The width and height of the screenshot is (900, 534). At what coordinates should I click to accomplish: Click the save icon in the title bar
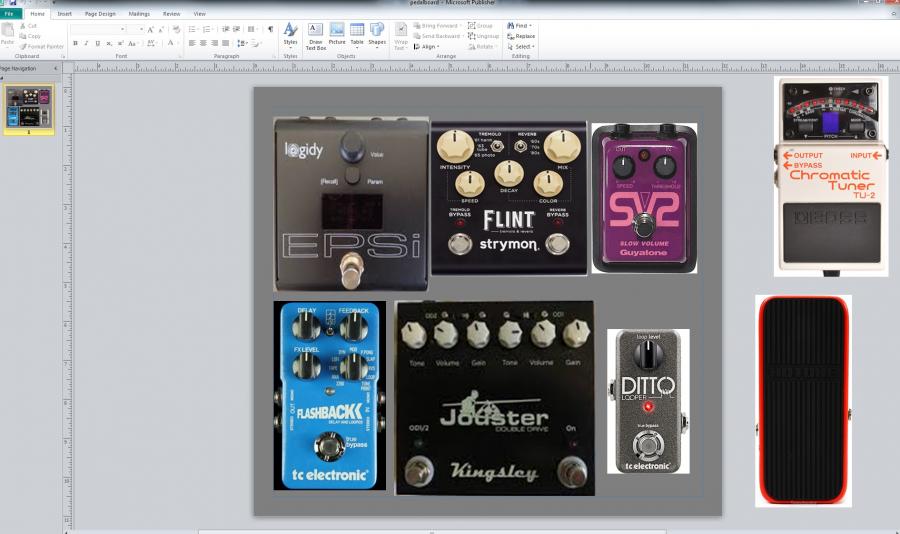13,2
